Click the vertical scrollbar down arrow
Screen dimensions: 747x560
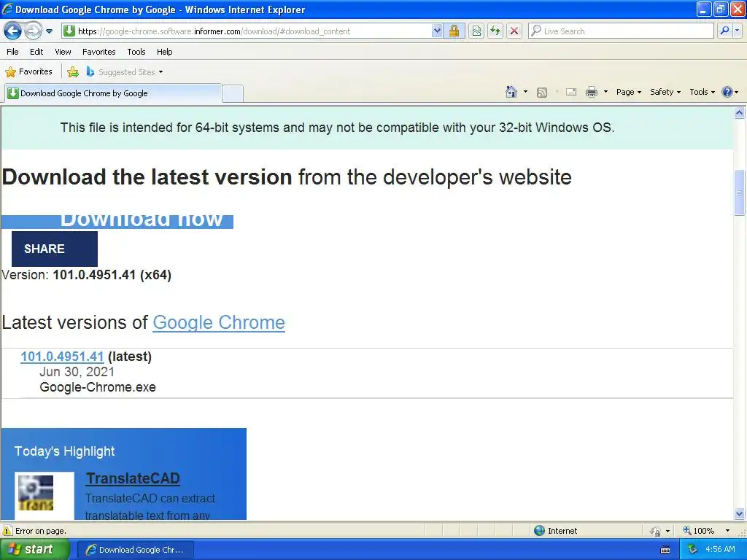click(740, 514)
